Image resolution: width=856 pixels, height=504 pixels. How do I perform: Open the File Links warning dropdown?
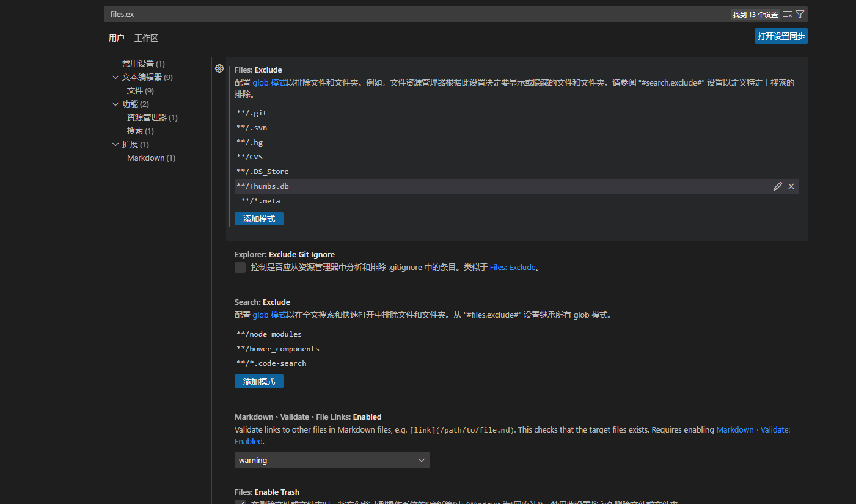pyautogui.click(x=332, y=460)
